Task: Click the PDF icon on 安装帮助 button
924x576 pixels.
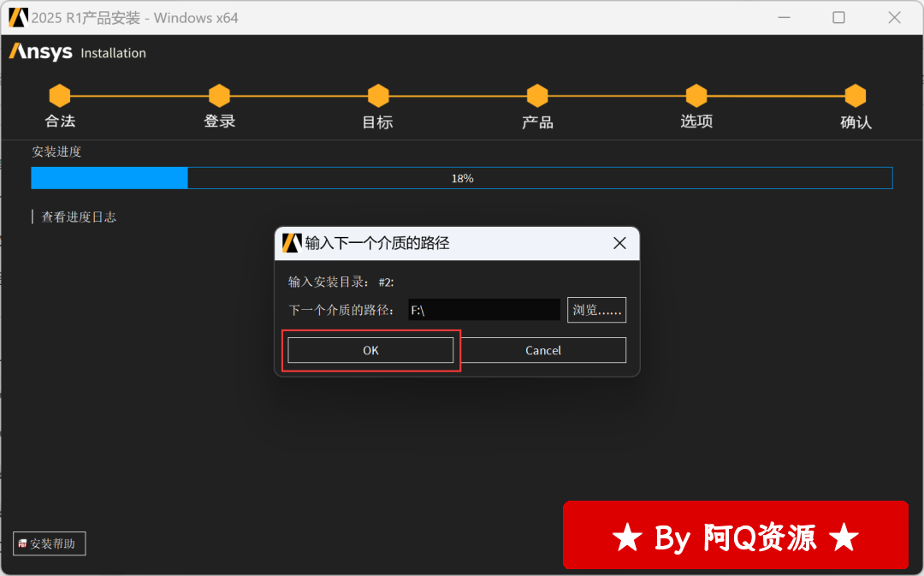Action: coord(22,543)
